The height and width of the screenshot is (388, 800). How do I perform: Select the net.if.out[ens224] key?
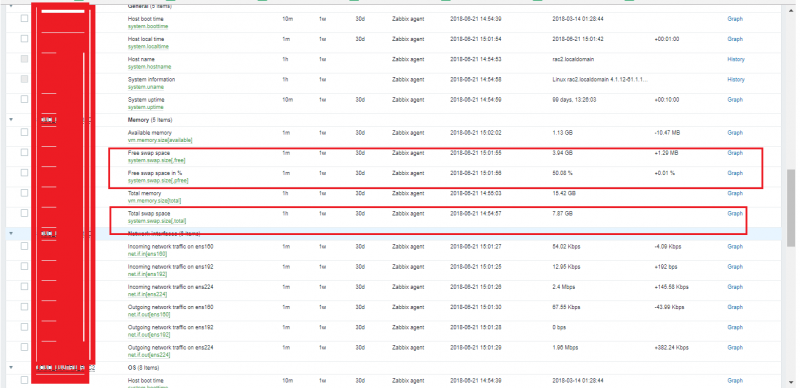pos(149,355)
